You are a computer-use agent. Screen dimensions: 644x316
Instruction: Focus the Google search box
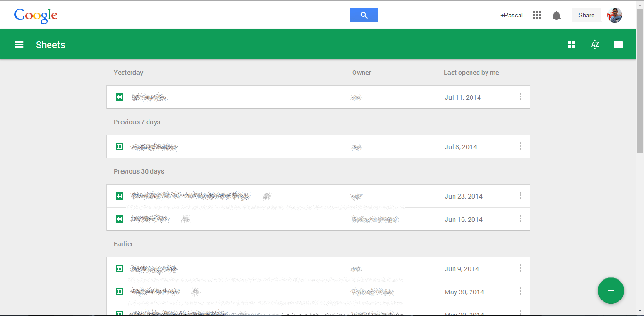point(210,15)
